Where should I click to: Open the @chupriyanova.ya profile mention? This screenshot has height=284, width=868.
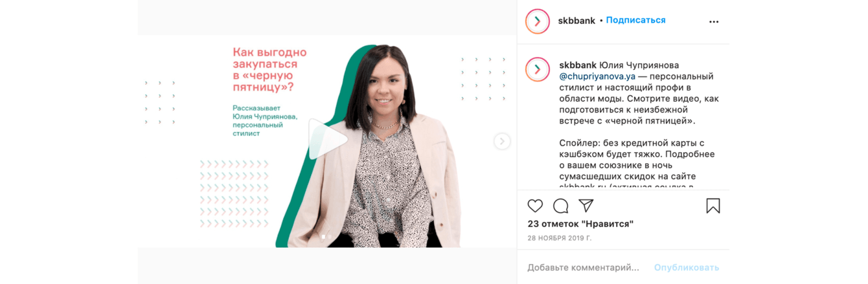click(x=597, y=76)
